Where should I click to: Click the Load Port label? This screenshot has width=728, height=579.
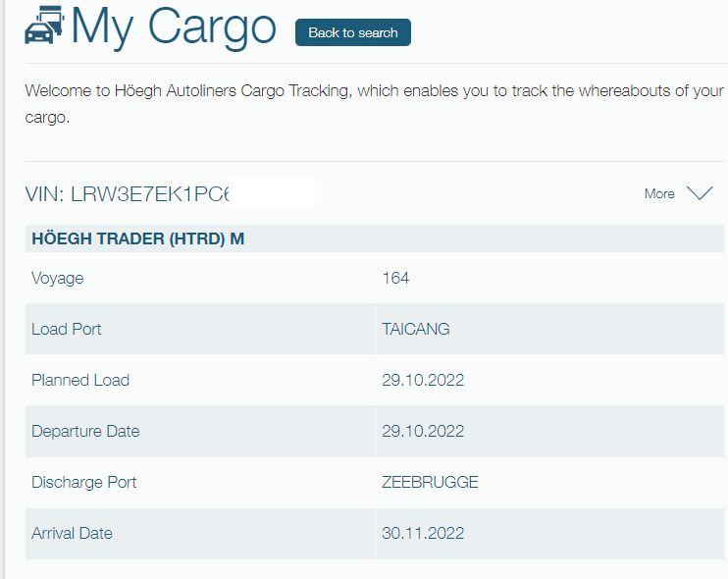pyautogui.click(x=67, y=329)
